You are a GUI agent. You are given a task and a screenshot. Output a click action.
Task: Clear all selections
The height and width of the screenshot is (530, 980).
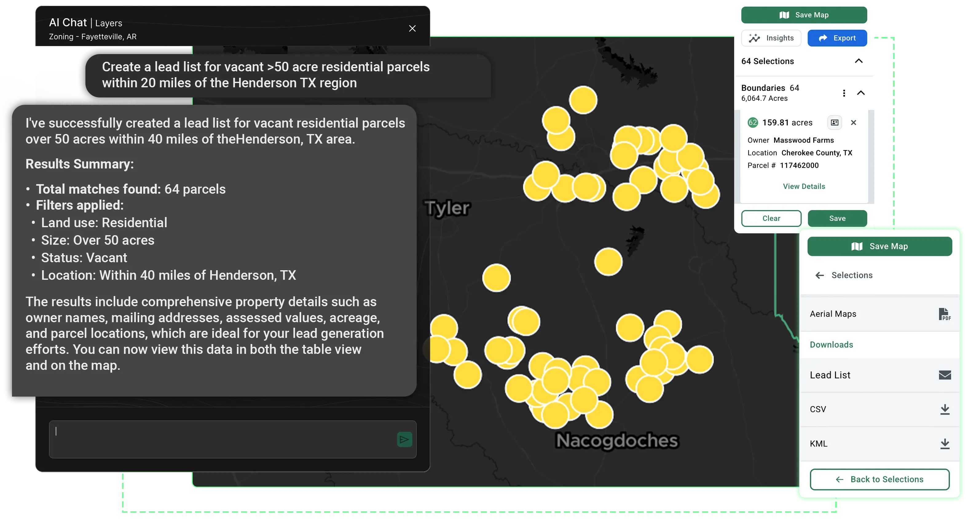tap(771, 218)
